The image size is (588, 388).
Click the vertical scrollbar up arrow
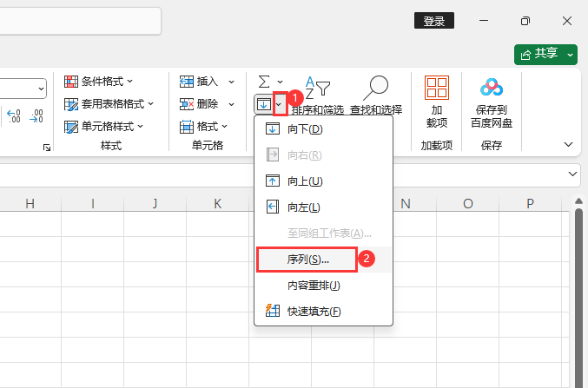coord(579,201)
